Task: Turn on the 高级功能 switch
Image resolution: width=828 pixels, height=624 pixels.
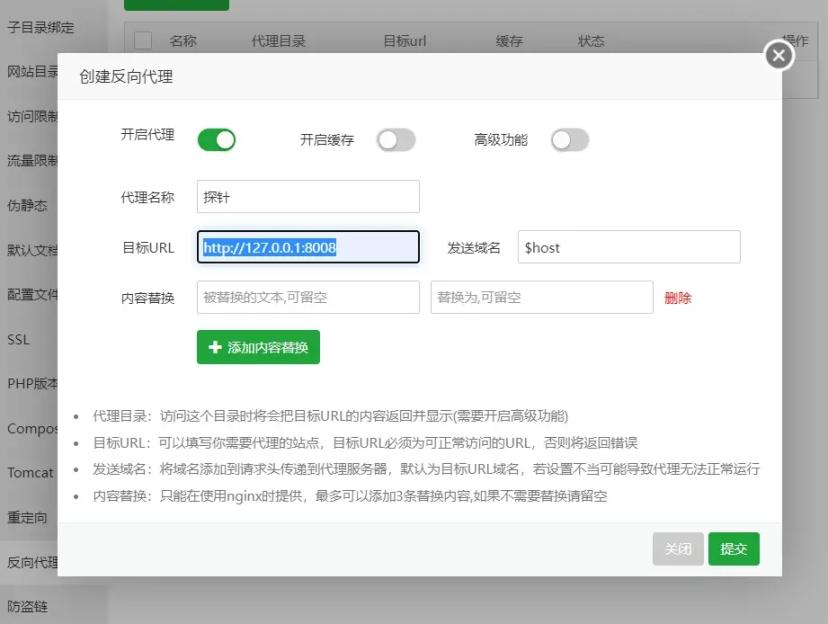Action: tap(569, 140)
